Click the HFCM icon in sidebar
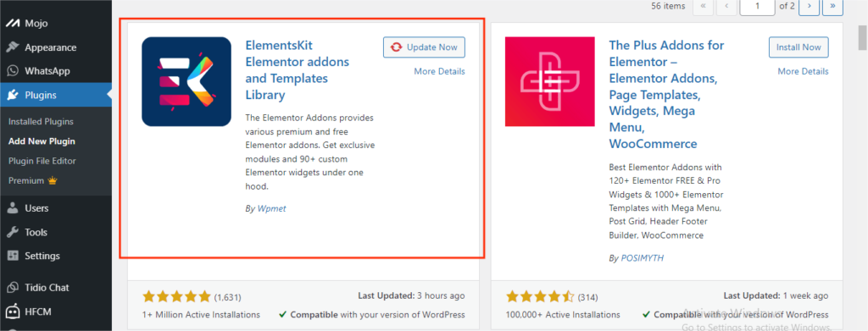This screenshot has width=868, height=331. (x=14, y=312)
